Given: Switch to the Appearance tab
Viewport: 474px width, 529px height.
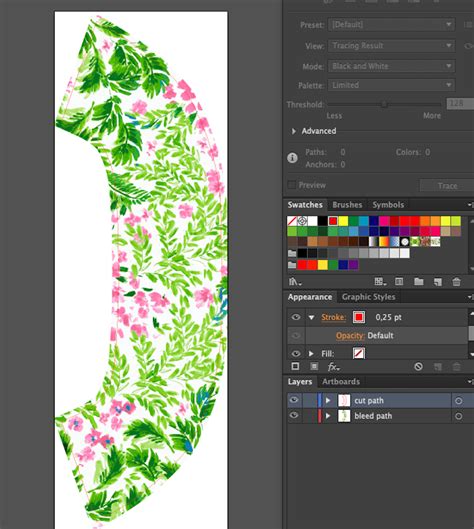Looking at the screenshot, I should point(310,297).
